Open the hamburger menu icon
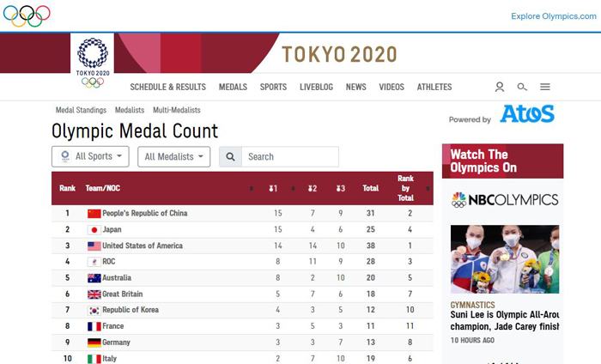Image resolution: width=601 pixels, height=364 pixels. coord(545,87)
